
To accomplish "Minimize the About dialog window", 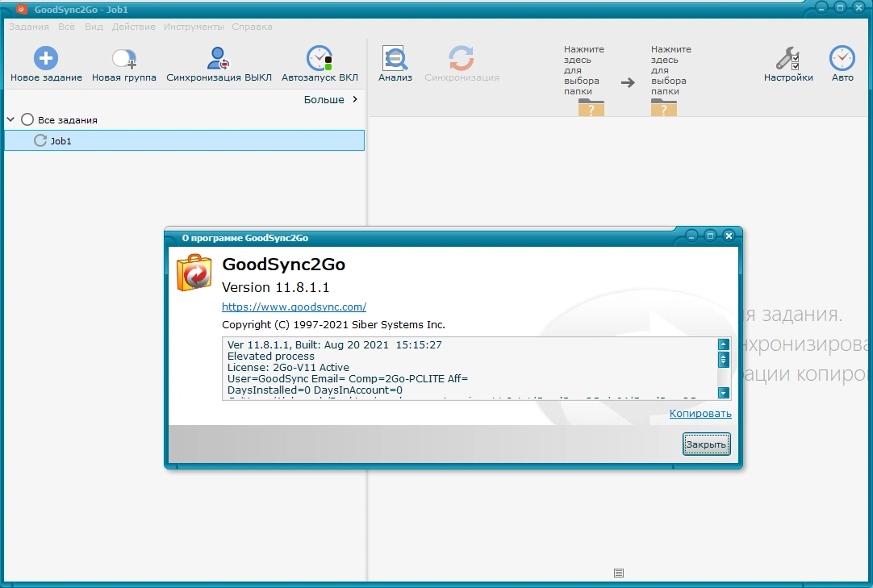I will pos(691,236).
